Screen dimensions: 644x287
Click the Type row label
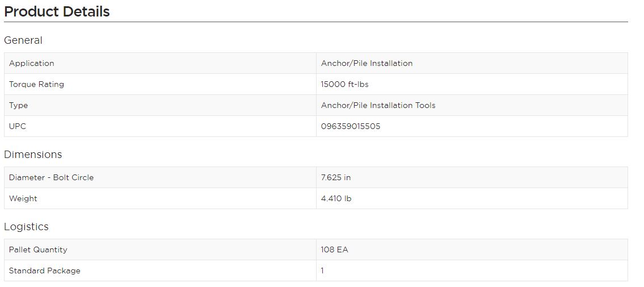tap(19, 105)
